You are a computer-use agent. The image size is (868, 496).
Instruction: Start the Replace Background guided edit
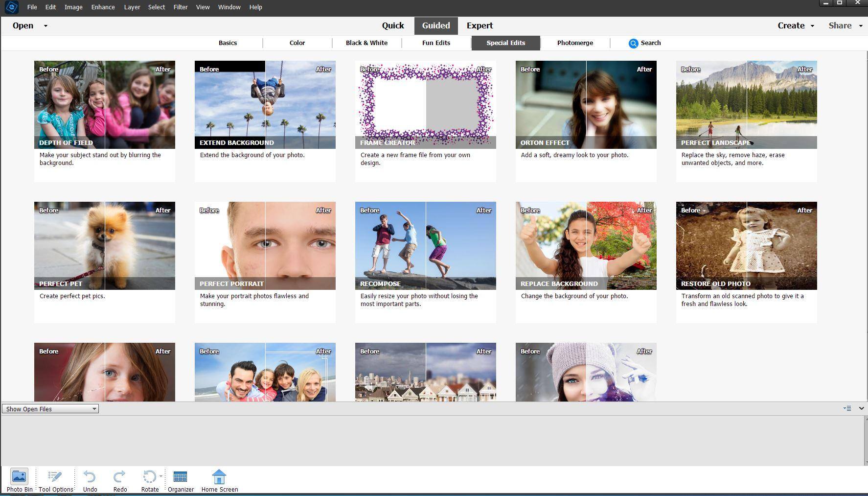[x=586, y=245]
